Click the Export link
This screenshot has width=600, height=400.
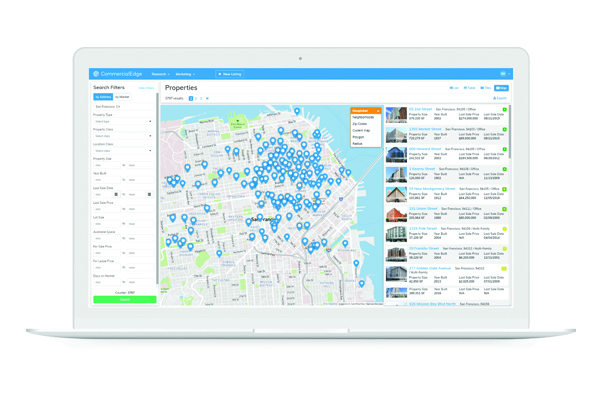(x=500, y=99)
